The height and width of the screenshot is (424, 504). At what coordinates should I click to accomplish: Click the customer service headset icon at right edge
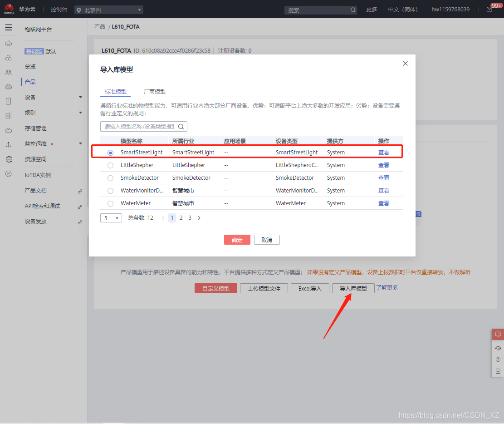coord(498,348)
